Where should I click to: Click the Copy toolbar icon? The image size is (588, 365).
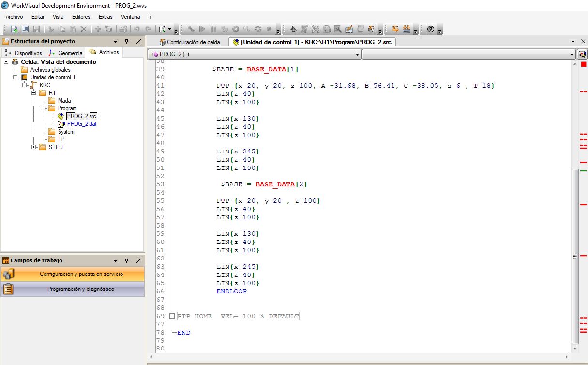(x=61, y=30)
